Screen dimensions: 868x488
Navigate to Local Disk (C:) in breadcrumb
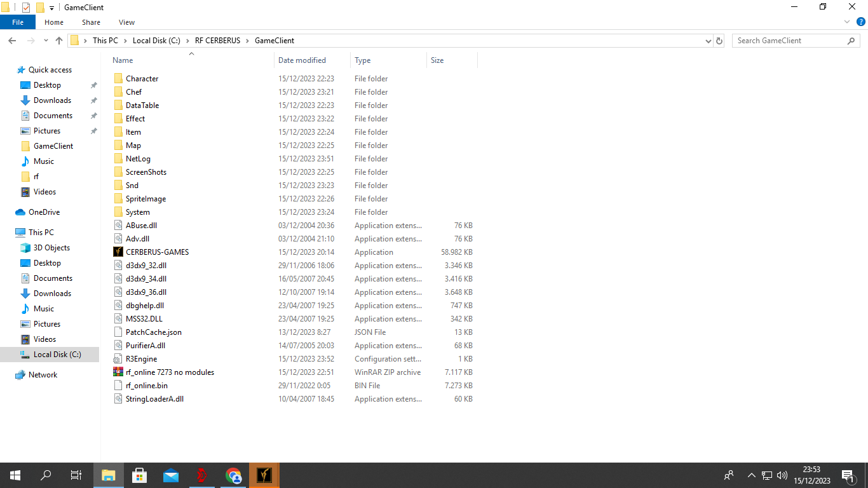(x=156, y=41)
